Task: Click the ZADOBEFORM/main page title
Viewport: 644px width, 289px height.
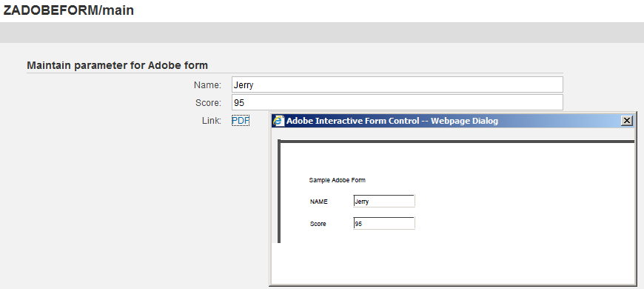Action: pos(69,10)
